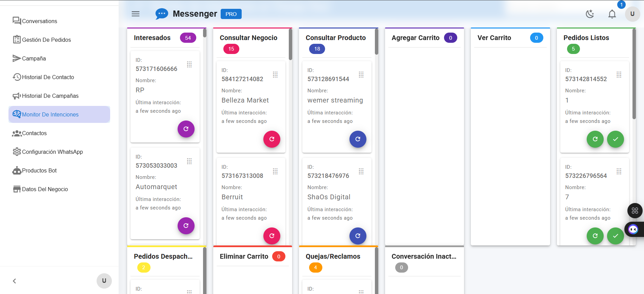The width and height of the screenshot is (644, 294).
Task: Open user avatar menu in header
Action: (x=632, y=14)
